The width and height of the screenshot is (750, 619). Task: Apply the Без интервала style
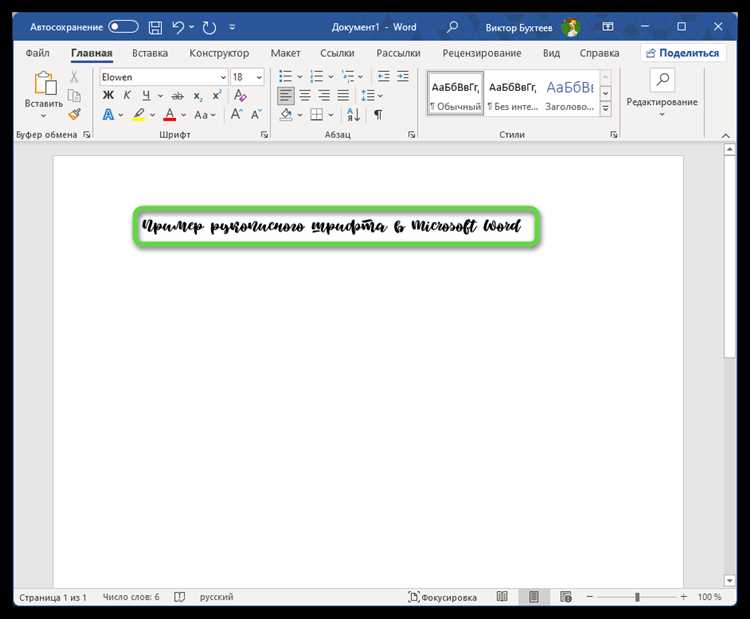click(x=512, y=94)
